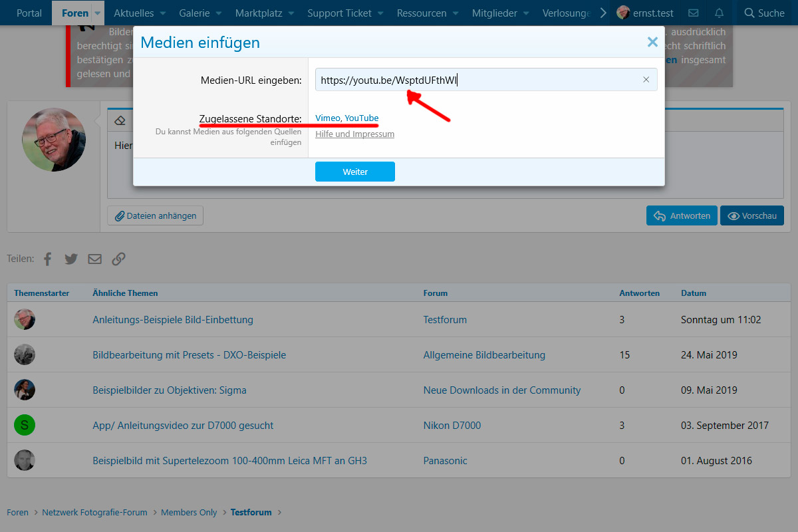Viewport: 798px width, 532px height.
Task: Open the Panasonic forum link
Action: [446, 460]
